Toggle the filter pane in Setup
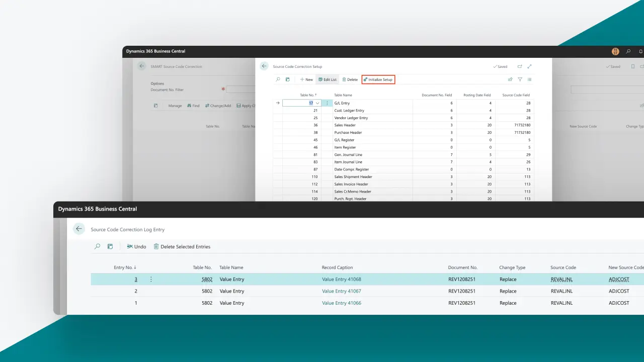644x362 pixels. [520, 79]
